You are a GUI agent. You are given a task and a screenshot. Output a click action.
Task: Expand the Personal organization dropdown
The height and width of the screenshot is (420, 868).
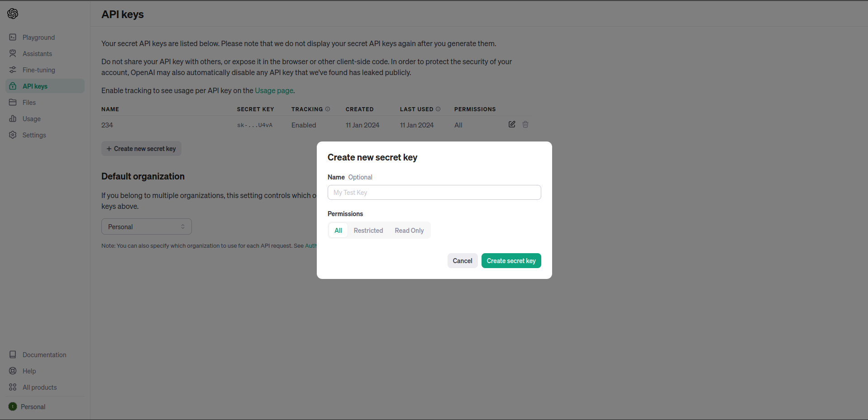(x=146, y=227)
